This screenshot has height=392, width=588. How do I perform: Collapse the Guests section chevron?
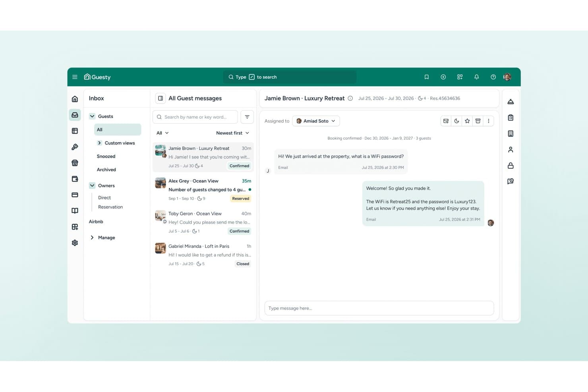coord(92,116)
